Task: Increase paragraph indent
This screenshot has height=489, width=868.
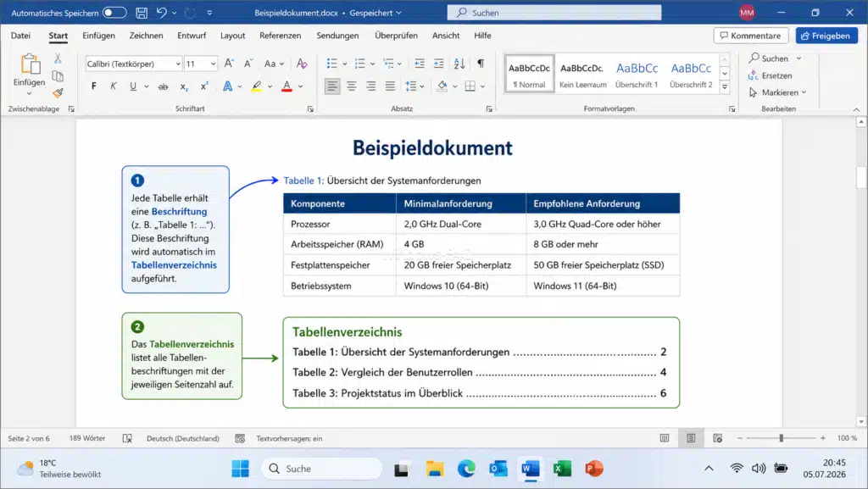Action: [x=439, y=64]
